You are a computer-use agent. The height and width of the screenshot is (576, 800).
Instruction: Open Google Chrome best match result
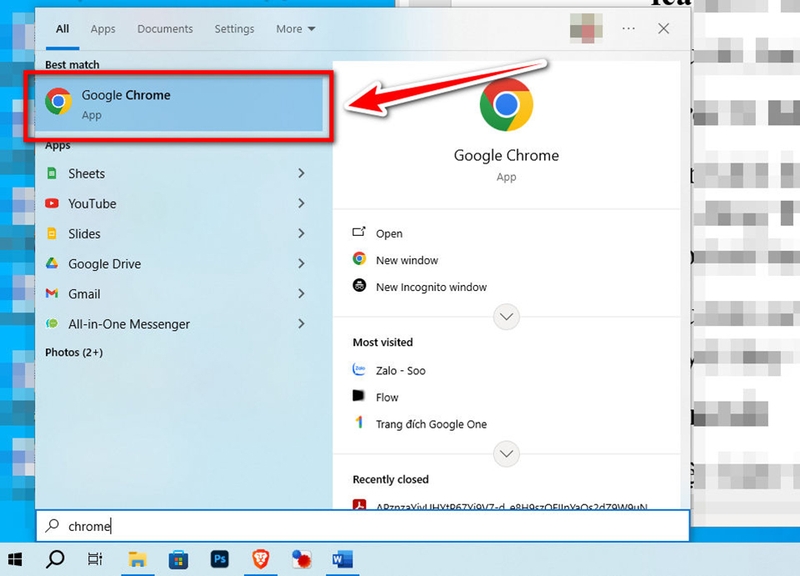[x=179, y=105]
